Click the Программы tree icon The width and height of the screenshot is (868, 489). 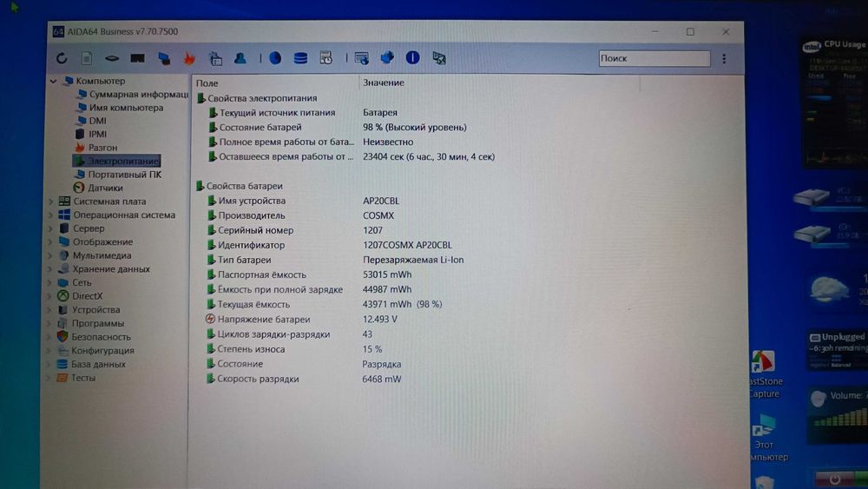pos(62,323)
